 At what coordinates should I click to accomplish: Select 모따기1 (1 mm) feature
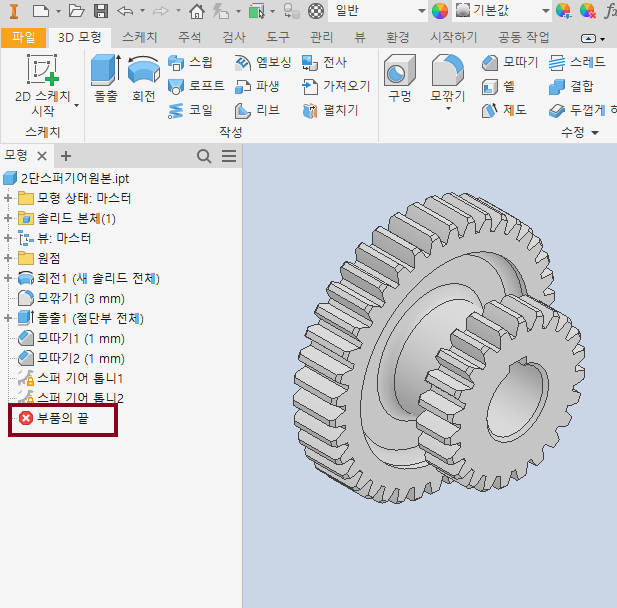coord(71,338)
